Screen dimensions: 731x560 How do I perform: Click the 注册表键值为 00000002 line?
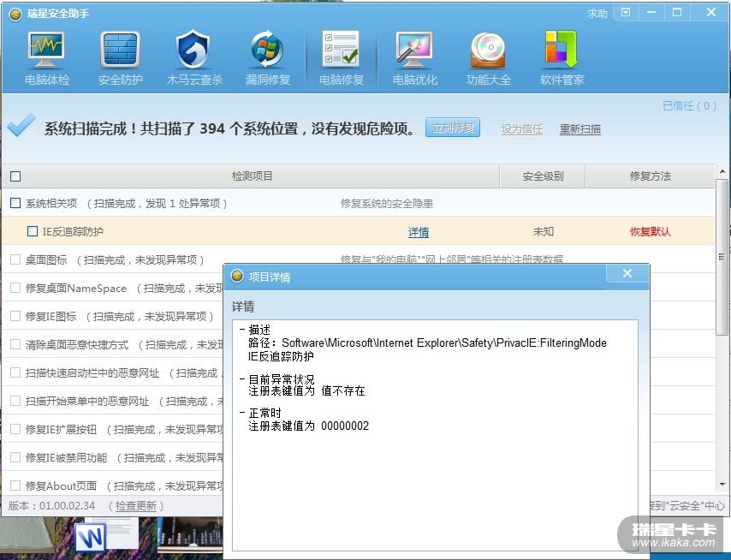(309, 426)
